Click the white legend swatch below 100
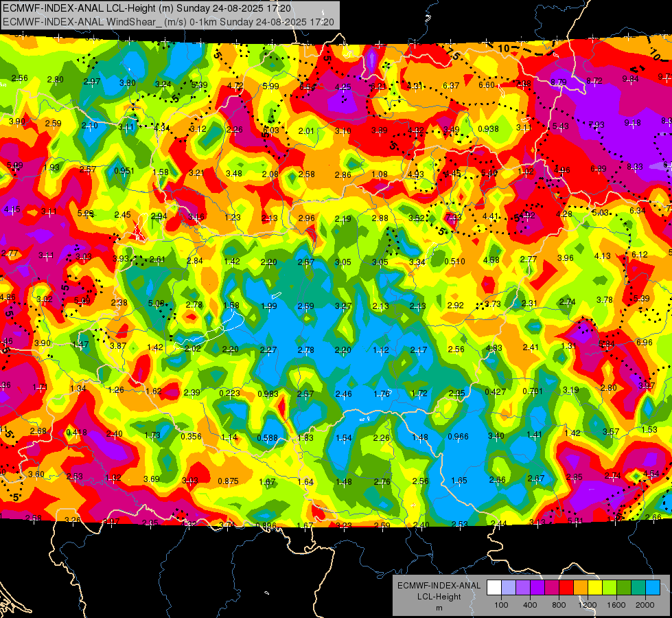Screen dimensions: 672x618 tap(494, 588)
